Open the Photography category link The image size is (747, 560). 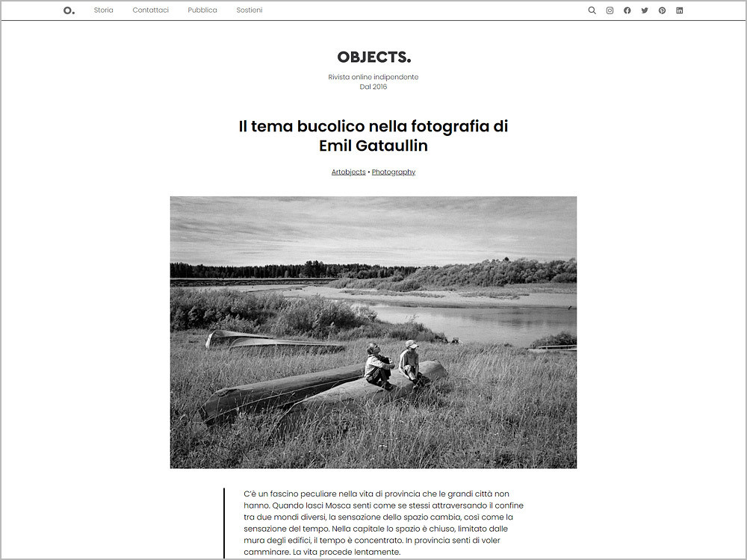click(394, 172)
